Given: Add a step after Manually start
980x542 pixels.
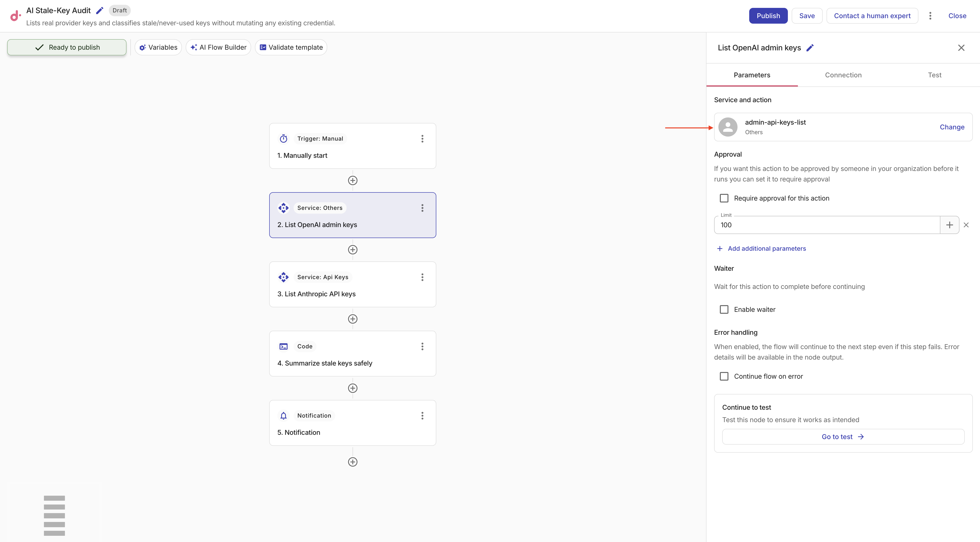Looking at the screenshot, I should [353, 181].
